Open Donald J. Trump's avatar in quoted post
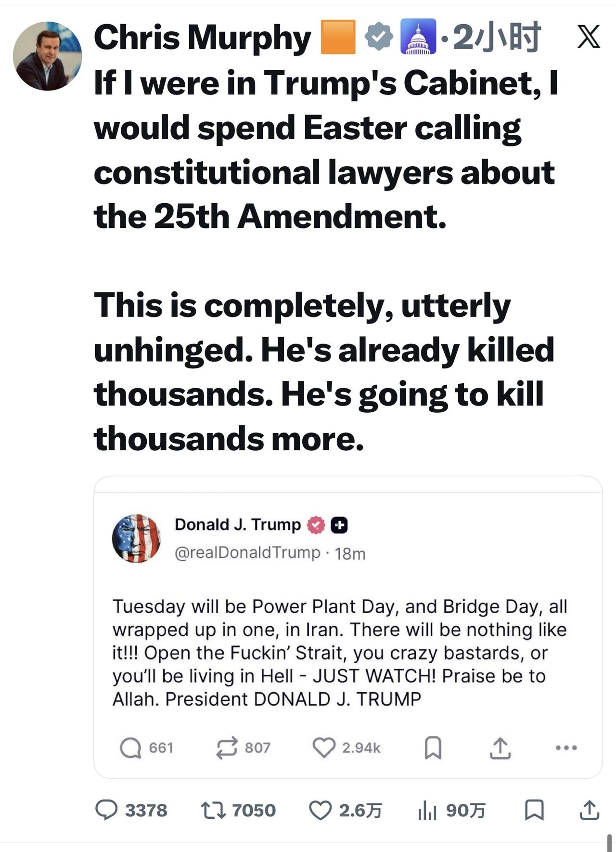Viewport: 616px width, 852px height. click(136, 538)
